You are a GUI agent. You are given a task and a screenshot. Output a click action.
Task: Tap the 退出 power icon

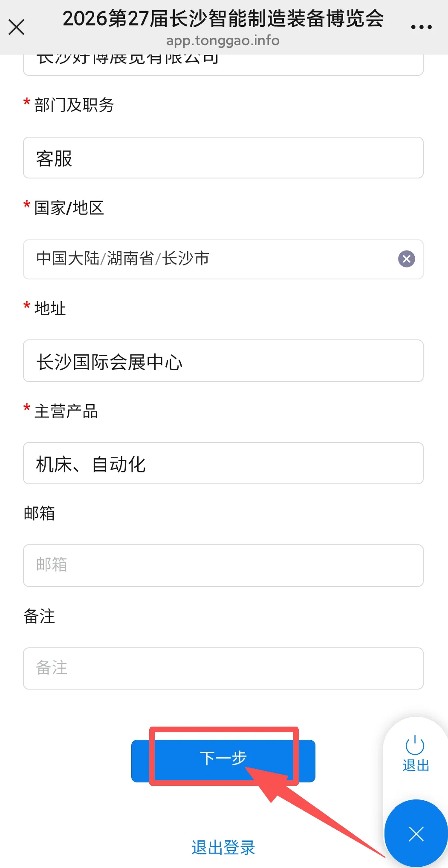(x=415, y=753)
